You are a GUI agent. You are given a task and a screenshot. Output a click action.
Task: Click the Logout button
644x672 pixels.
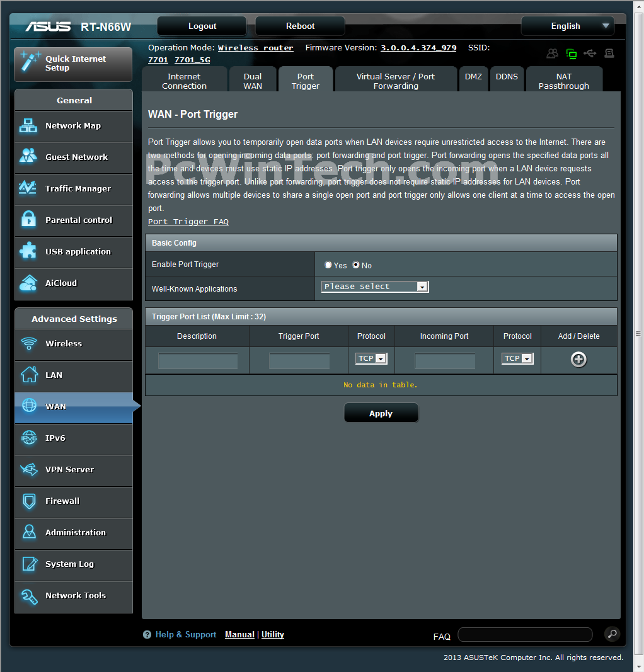pos(202,26)
